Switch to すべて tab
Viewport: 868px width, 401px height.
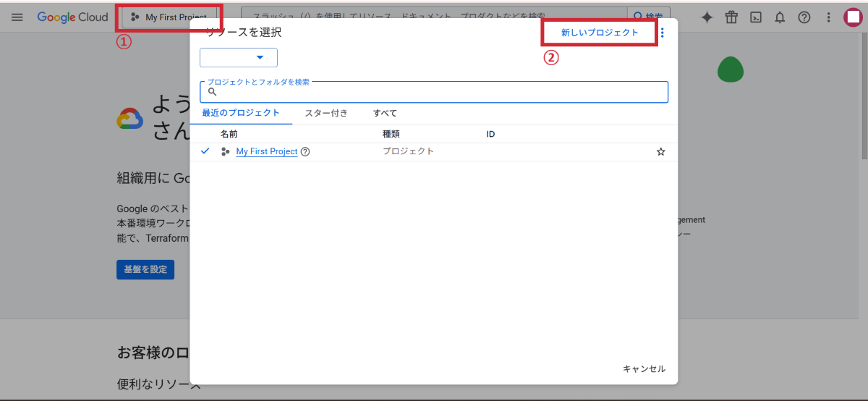[x=385, y=113]
